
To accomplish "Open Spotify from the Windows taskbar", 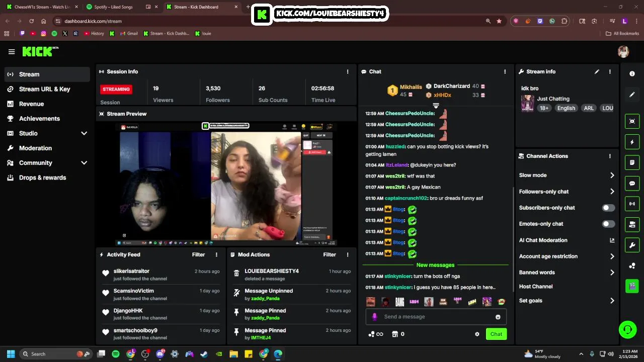I will coord(116,354).
